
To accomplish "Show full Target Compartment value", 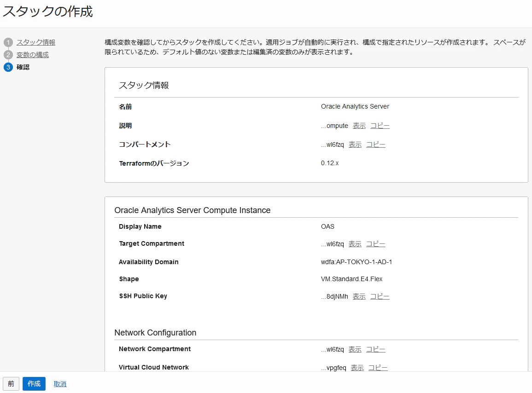I will pos(355,244).
